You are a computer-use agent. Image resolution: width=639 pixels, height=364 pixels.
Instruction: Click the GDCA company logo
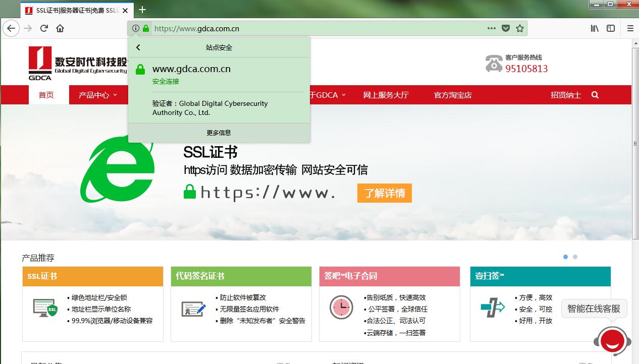coord(77,63)
